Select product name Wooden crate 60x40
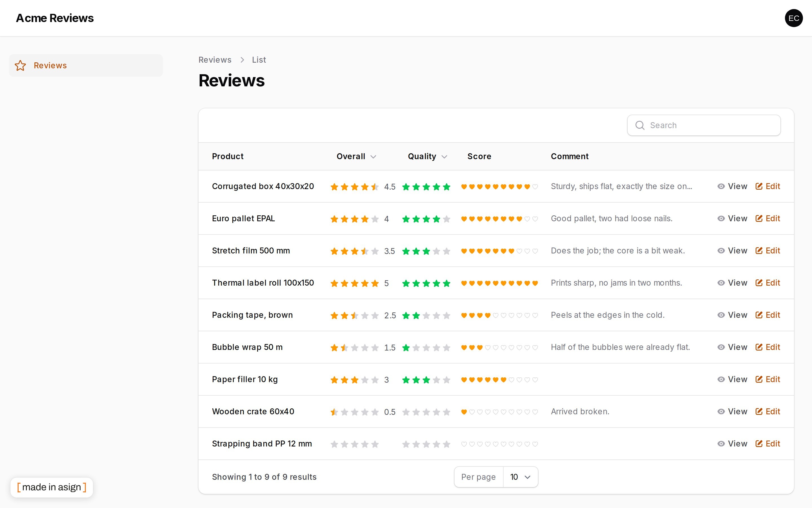 (x=253, y=411)
